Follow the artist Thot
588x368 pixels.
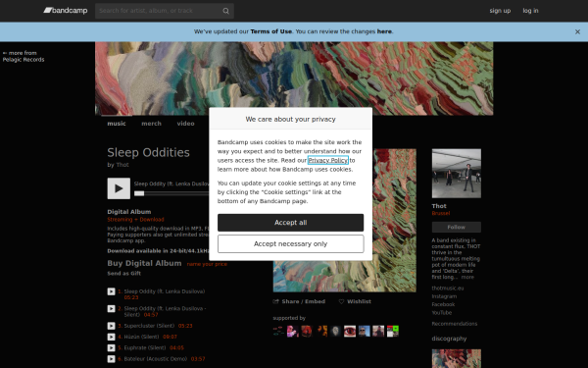coord(457,228)
